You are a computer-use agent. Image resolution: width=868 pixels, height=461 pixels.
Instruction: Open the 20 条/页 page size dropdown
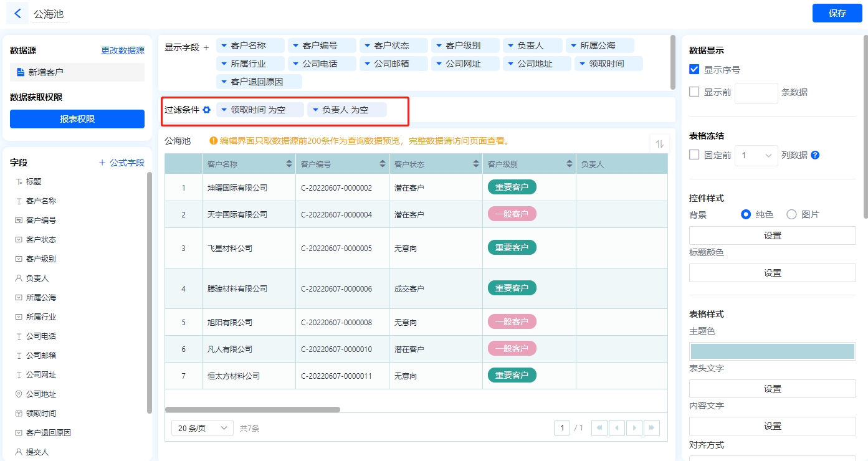click(x=202, y=428)
